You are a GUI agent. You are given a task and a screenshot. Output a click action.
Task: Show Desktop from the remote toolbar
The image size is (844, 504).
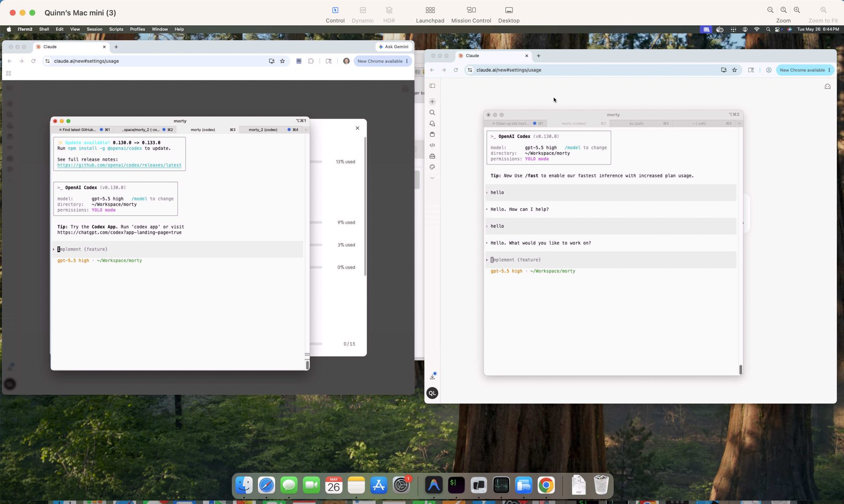coord(509,15)
